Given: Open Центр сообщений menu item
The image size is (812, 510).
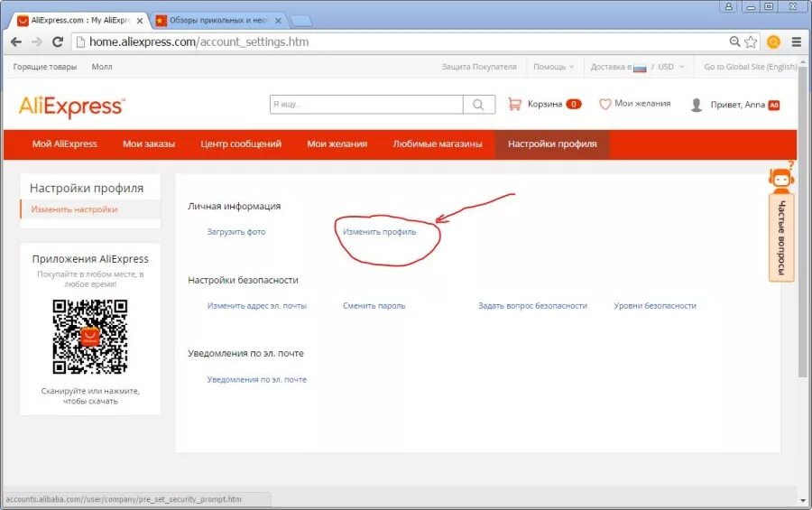Looking at the screenshot, I should pyautogui.click(x=241, y=144).
